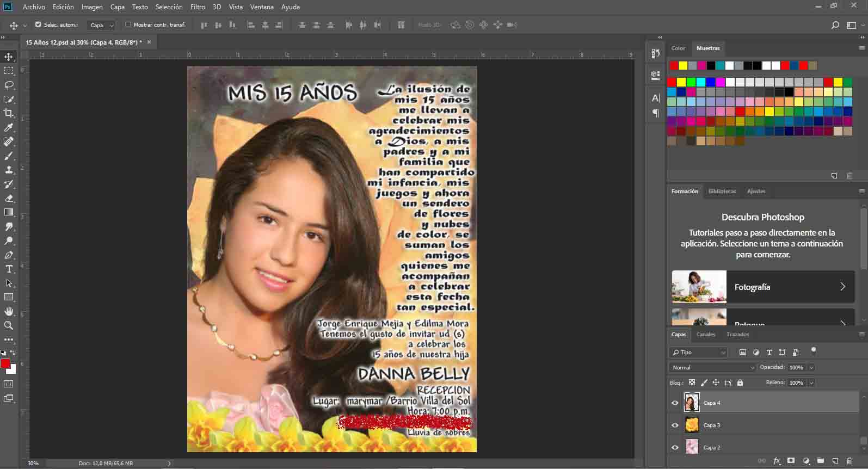The image size is (868, 469).
Task: Select the Eraser tool
Action: tap(9, 198)
